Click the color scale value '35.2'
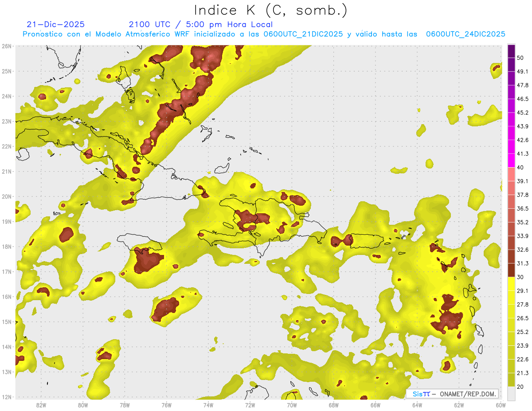The width and height of the screenshot is (532, 411). [x=522, y=222]
